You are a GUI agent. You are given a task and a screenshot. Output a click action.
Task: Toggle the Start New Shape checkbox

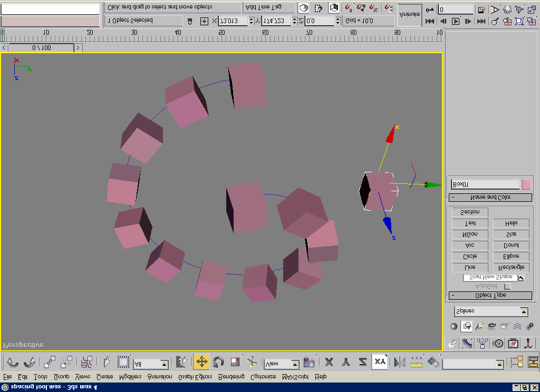pyautogui.click(x=521, y=278)
